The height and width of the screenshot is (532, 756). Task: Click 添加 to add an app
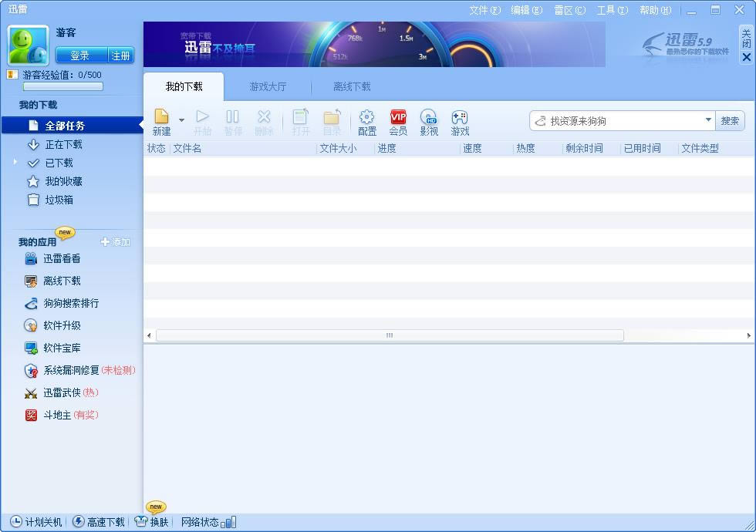pos(115,242)
